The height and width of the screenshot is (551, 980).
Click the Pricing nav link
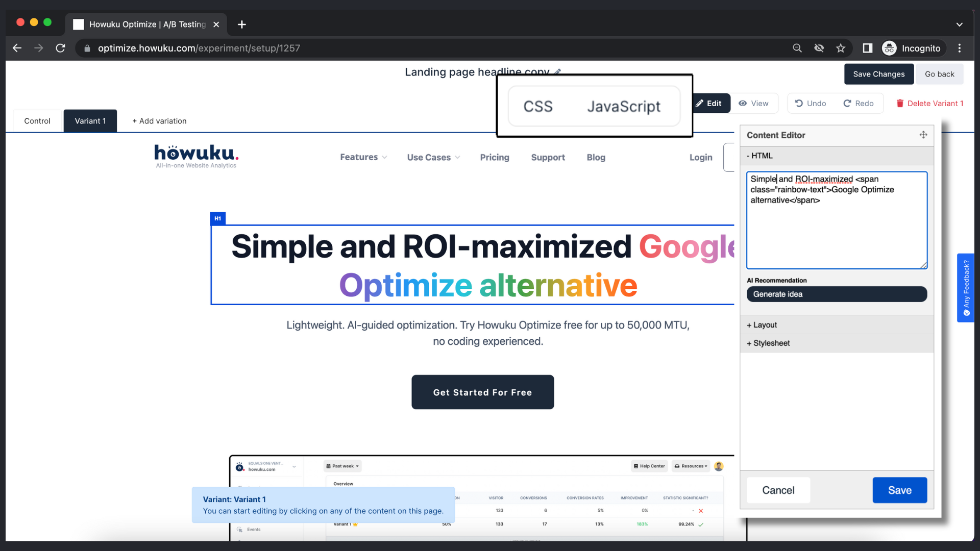[494, 157]
